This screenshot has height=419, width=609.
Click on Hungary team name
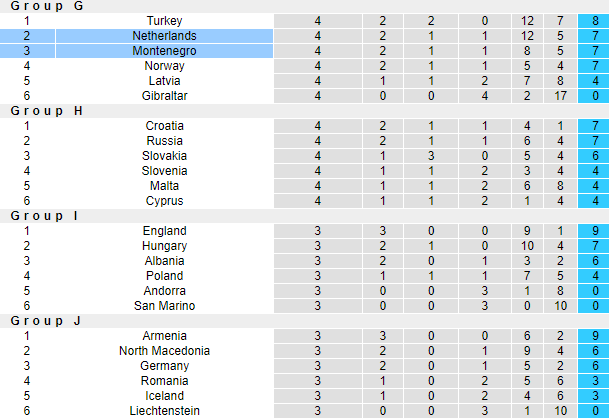pyautogui.click(x=164, y=246)
